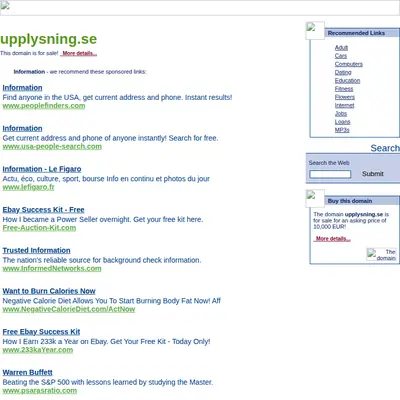
Task: Focus the Search the Web input field
Action: pos(330,174)
